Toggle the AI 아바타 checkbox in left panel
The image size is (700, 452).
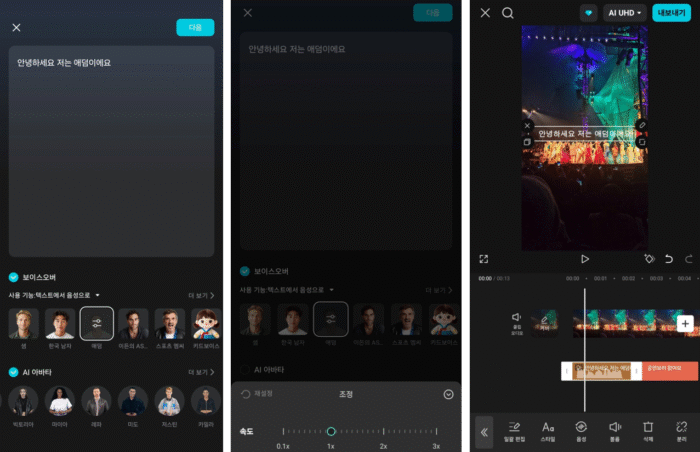14,371
